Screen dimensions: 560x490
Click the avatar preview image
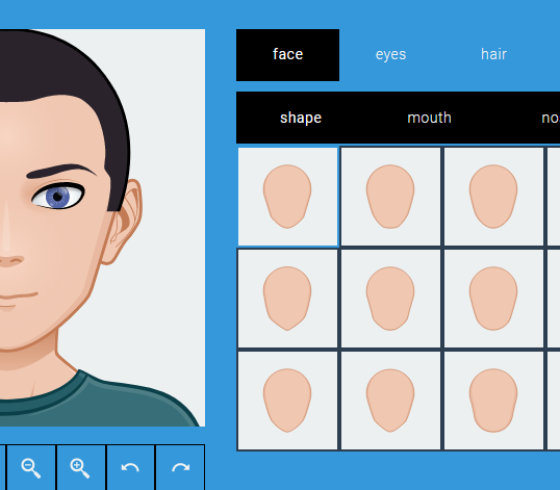[x=102, y=228]
